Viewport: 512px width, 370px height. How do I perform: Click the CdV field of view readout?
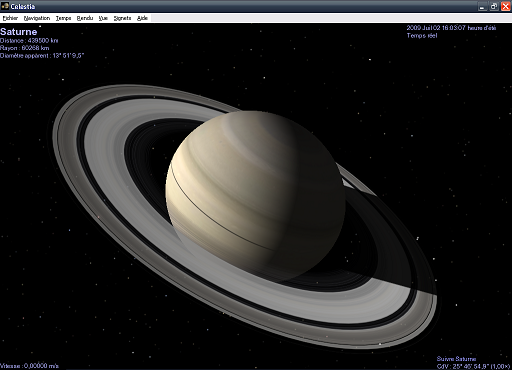pyautogui.click(x=474, y=366)
